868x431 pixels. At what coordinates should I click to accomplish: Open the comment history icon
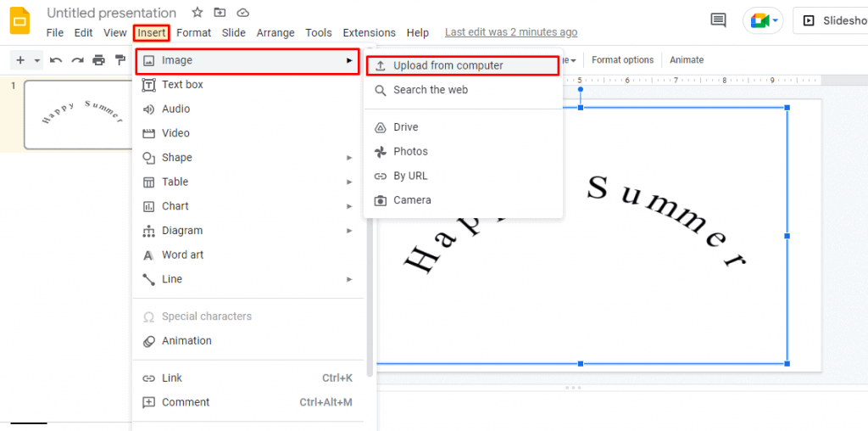[718, 20]
